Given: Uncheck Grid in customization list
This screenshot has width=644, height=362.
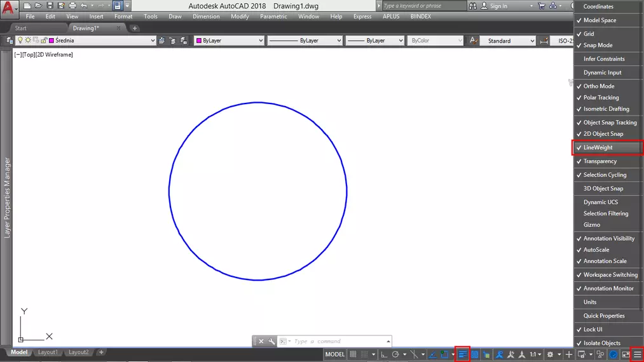Looking at the screenshot, I should pyautogui.click(x=608, y=34).
